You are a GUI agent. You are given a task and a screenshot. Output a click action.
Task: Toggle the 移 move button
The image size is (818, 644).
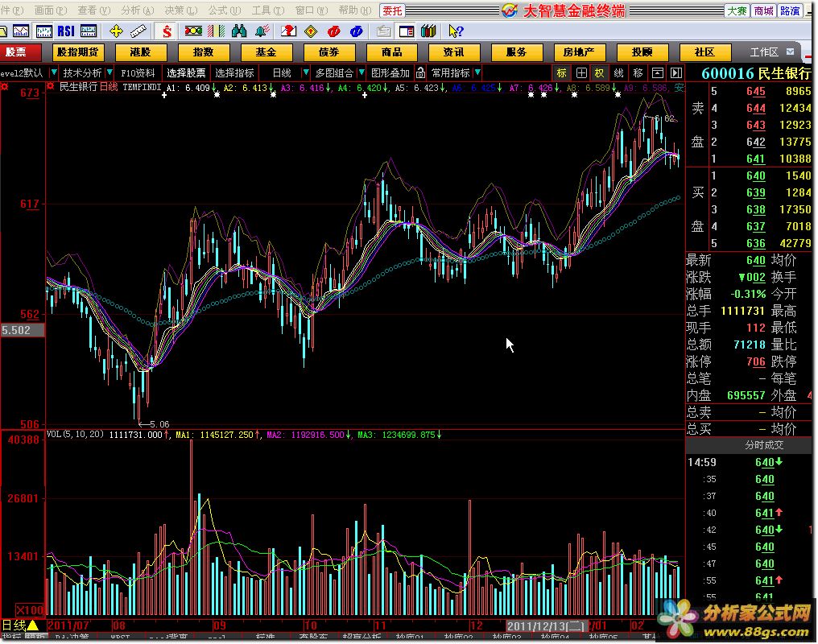click(x=638, y=73)
